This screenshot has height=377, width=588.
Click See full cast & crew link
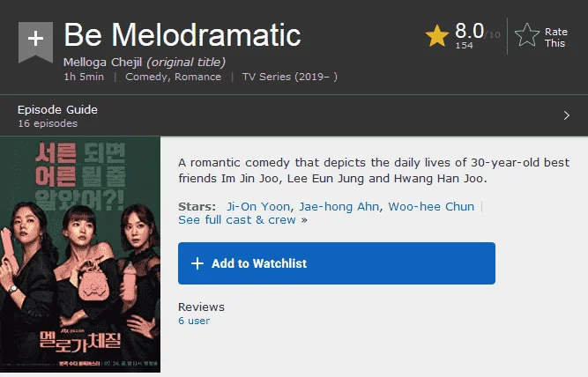pyautogui.click(x=237, y=220)
